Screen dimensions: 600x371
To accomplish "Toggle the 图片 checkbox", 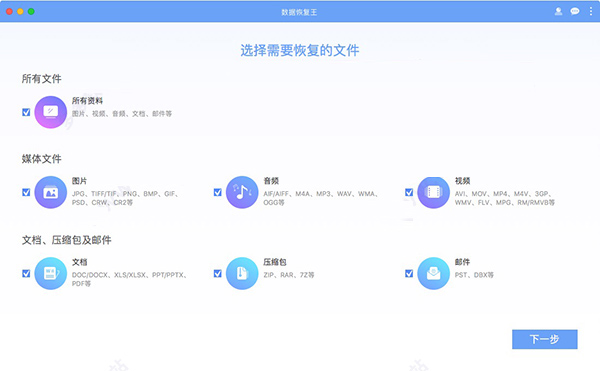I will point(26,192).
